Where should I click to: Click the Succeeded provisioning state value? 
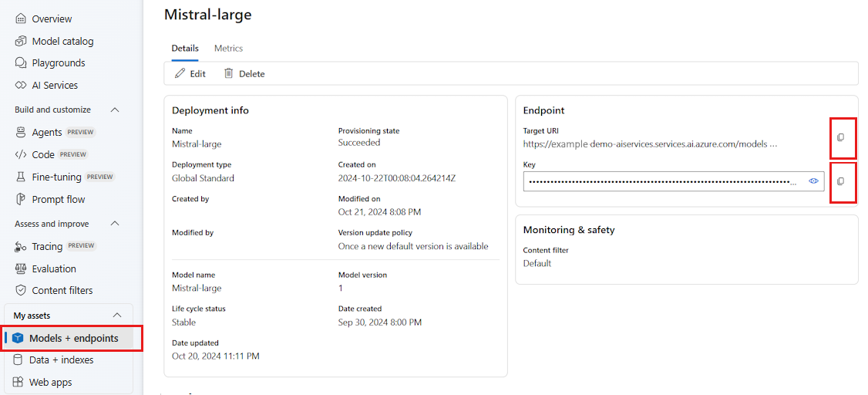click(x=359, y=143)
